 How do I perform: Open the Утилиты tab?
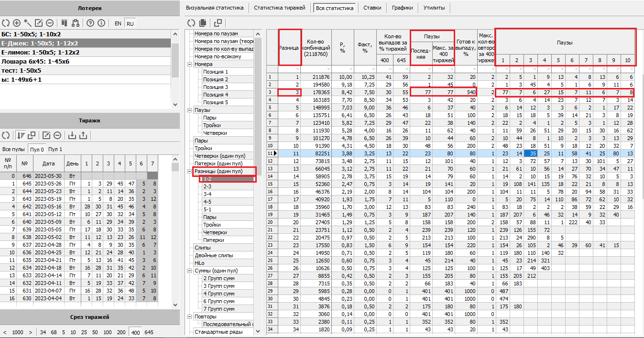(434, 8)
